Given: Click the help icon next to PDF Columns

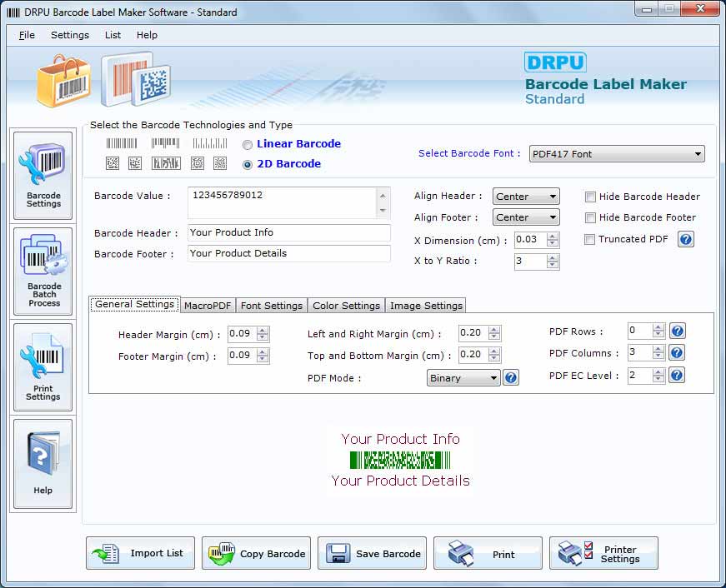Looking at the screenshot, I should (x=677, y=353).
